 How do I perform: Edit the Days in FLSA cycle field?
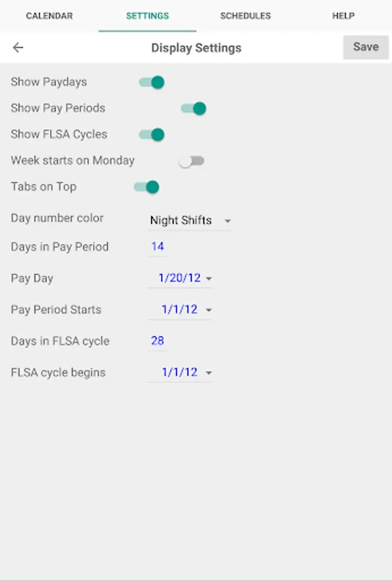(158, 341)
